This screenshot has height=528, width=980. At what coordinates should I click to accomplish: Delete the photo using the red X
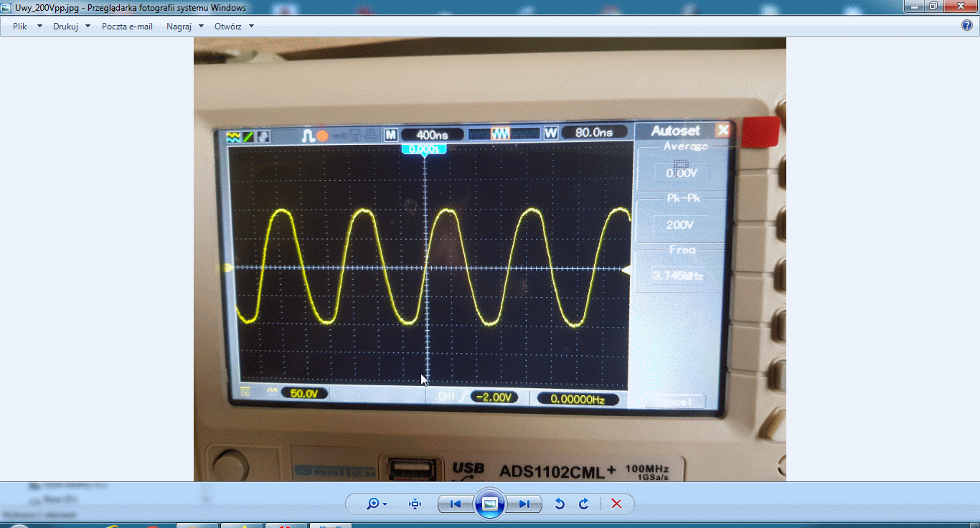(616, 504)
